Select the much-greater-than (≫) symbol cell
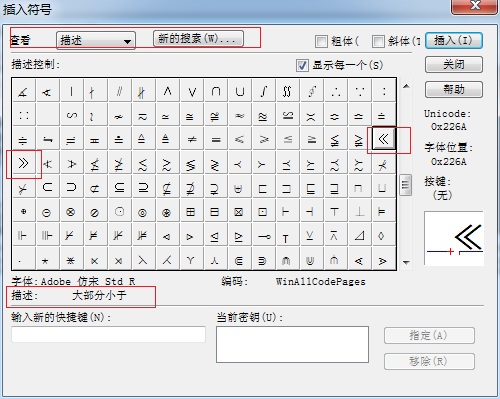This screenshot has width=500, height=399. [x=23, y=163]
